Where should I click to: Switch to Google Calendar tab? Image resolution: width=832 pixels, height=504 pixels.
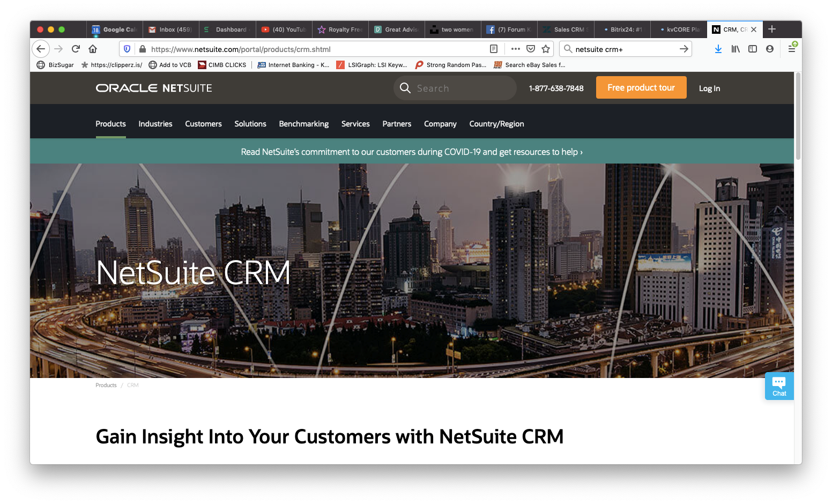(x=114, y=29)
